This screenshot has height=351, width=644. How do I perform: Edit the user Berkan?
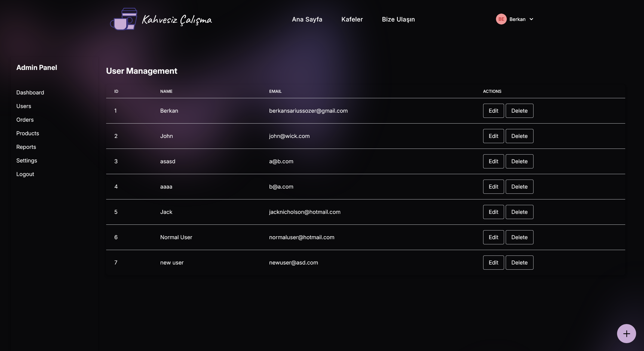click(x=493, y=111)
